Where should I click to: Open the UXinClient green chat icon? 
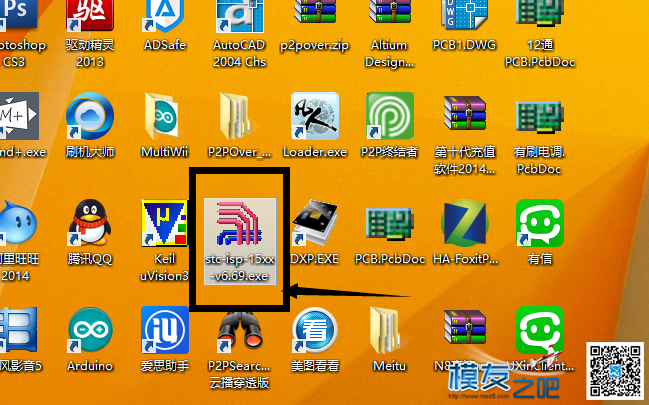[540, 330]
